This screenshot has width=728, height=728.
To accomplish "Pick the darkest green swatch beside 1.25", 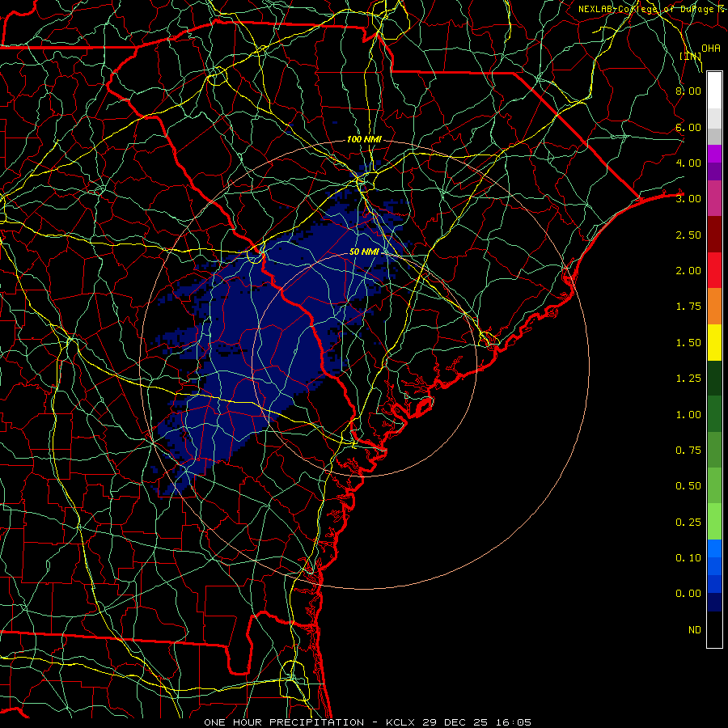I will coord(714,379).
